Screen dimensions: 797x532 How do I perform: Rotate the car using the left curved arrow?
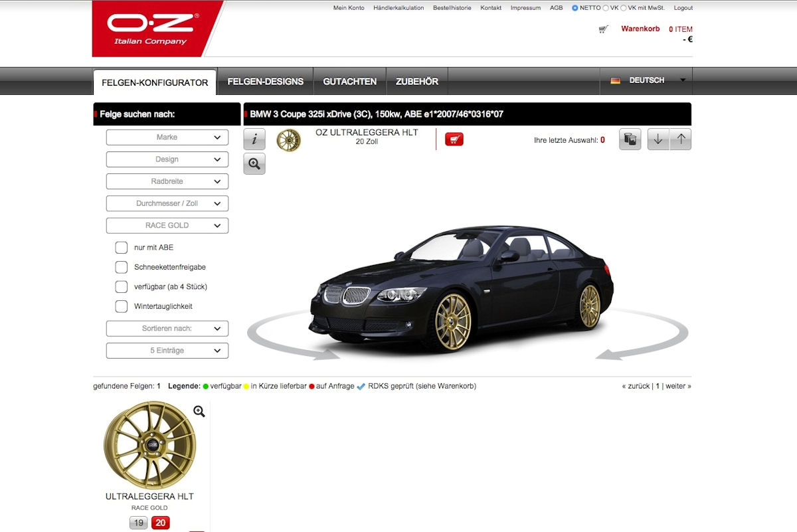point(293,337)
